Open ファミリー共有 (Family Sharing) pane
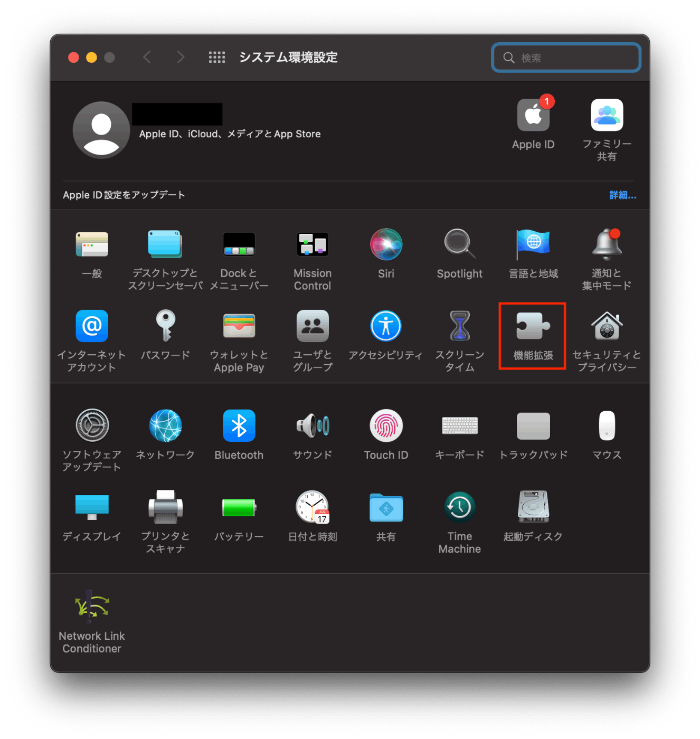The height and width of the screenshot is (739, 700). tap(607, 115)
